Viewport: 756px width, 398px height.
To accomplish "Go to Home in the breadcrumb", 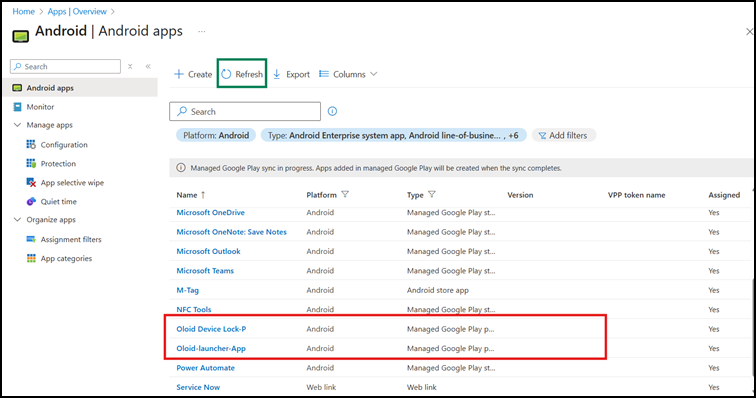I will (24, 11).
